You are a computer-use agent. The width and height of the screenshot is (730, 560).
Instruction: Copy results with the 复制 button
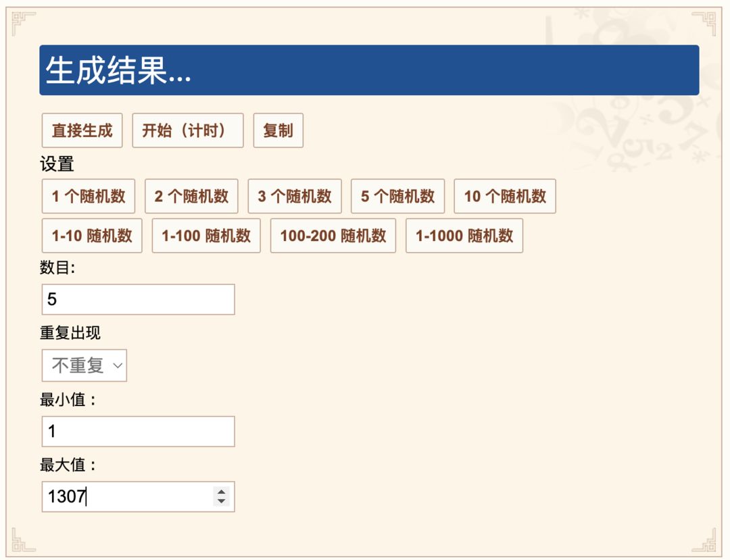(x=278, y=130)
